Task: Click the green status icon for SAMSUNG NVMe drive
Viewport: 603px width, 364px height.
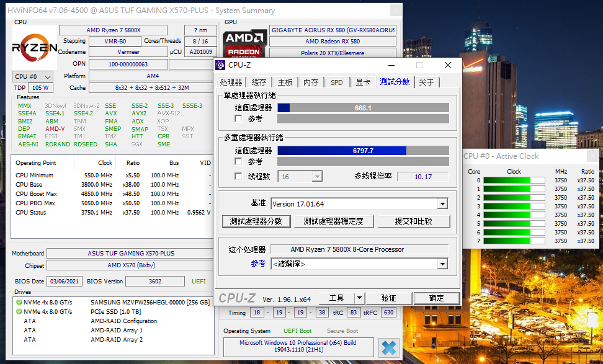Action: click(19, 303)
